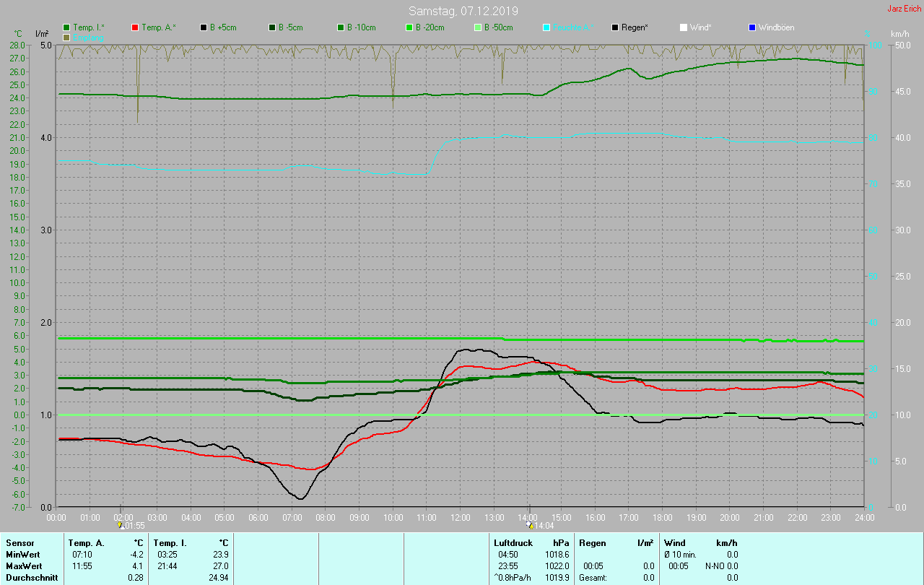The height and width of the screenshot is (585, 924).
Task: Click the cyan legend color box
Action: click(546, 27)
